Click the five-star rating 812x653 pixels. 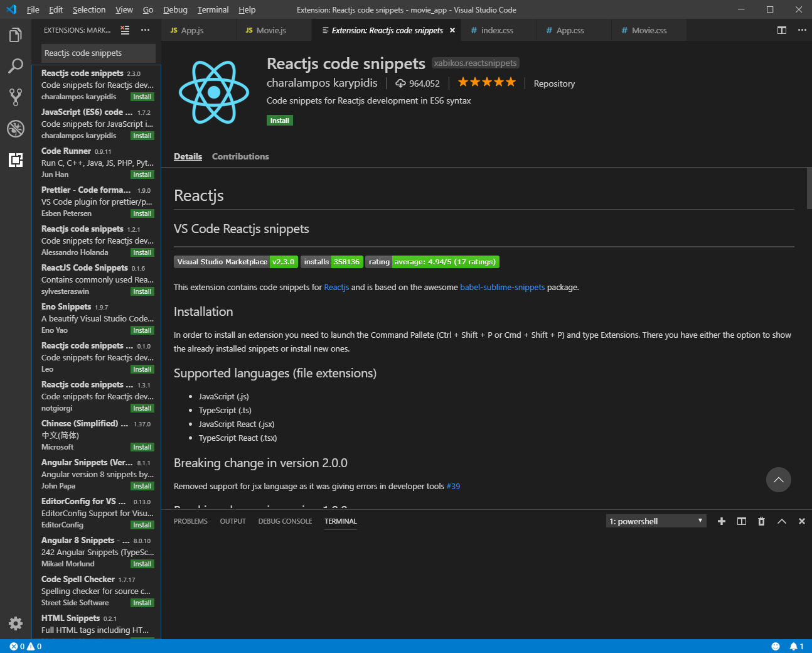[487, 82]
